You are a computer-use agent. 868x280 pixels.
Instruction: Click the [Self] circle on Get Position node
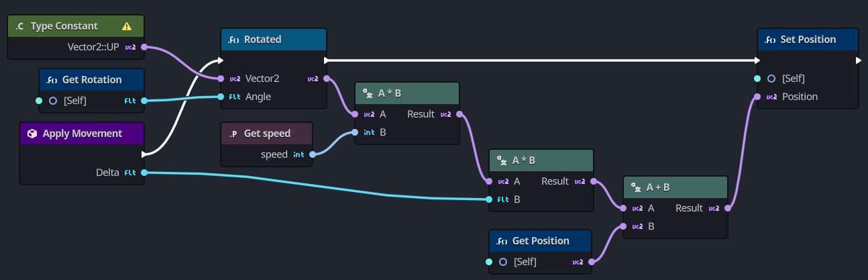(x=503, y=262)
